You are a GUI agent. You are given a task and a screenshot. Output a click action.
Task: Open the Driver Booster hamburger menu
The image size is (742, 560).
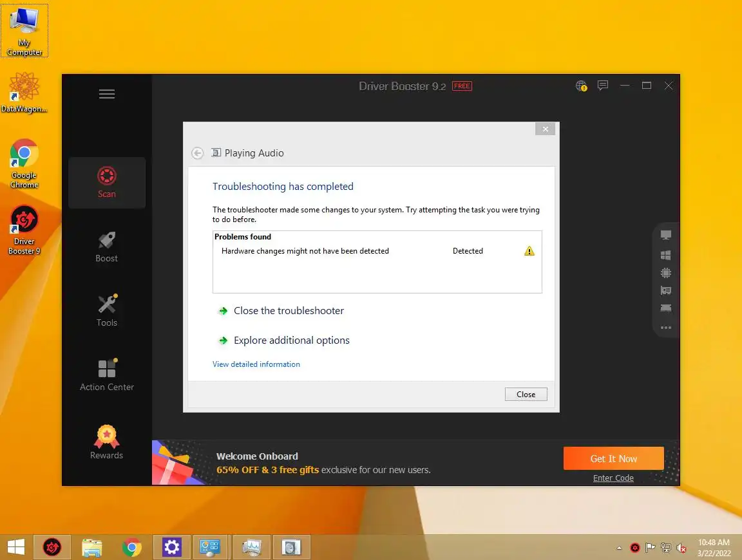[106, 94]
